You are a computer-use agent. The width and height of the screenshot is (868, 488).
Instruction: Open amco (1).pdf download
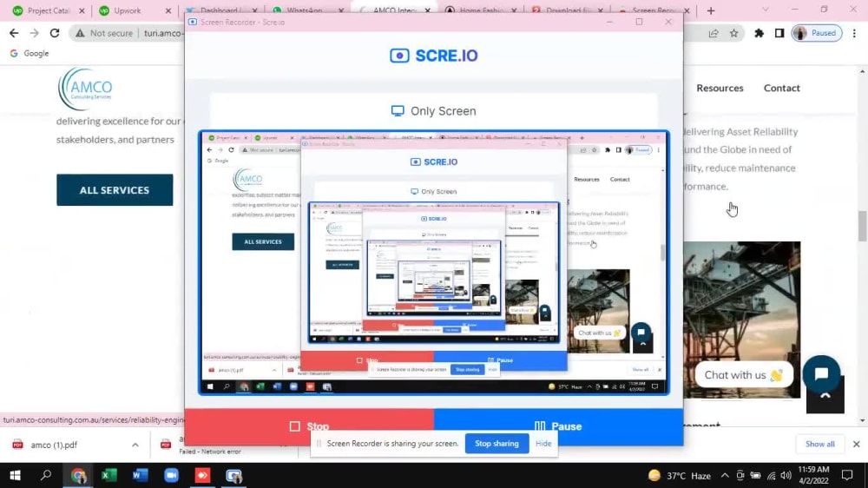pos(54,445)
